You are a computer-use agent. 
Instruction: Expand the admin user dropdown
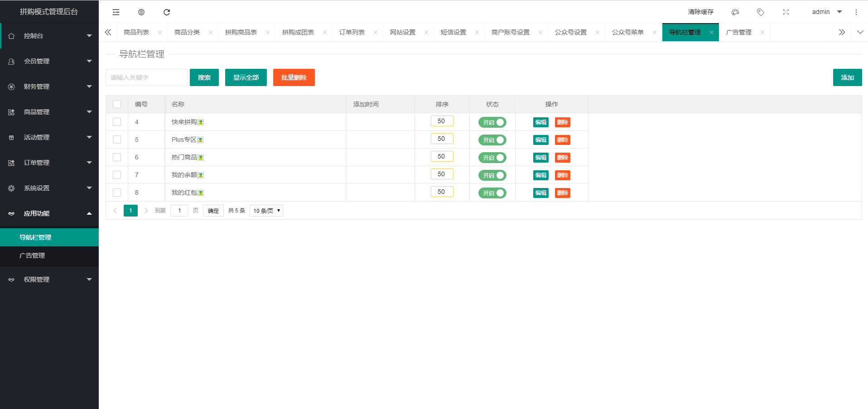[827, 12]
